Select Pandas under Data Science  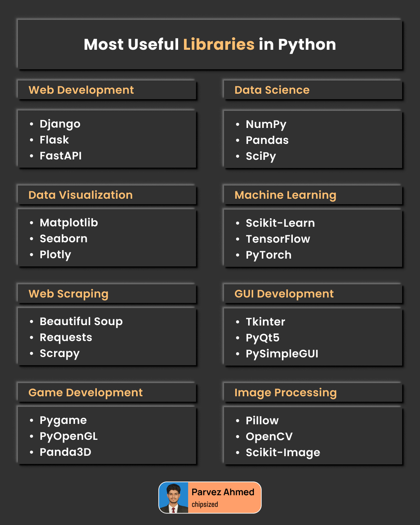coord(267,140)
